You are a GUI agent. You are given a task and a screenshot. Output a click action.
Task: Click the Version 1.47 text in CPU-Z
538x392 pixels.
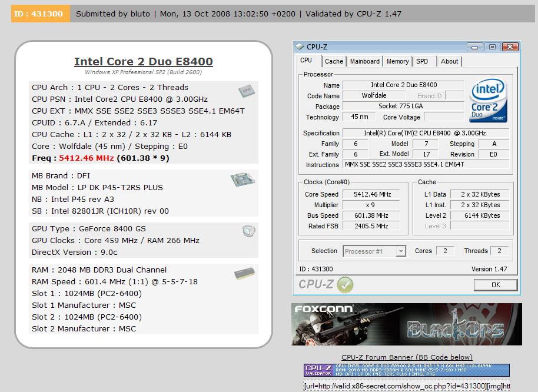tap(489, 269)
